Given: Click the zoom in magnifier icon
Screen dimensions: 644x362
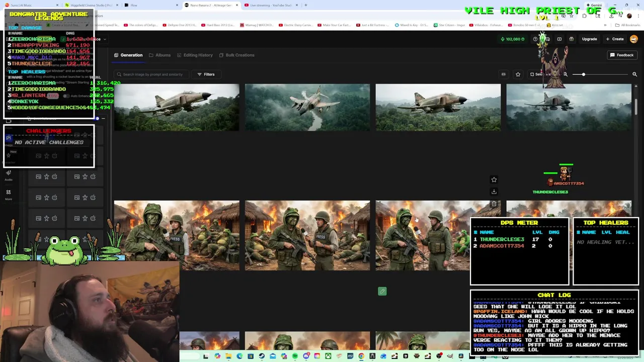Looking at the screenshot, I should [634, 74].
